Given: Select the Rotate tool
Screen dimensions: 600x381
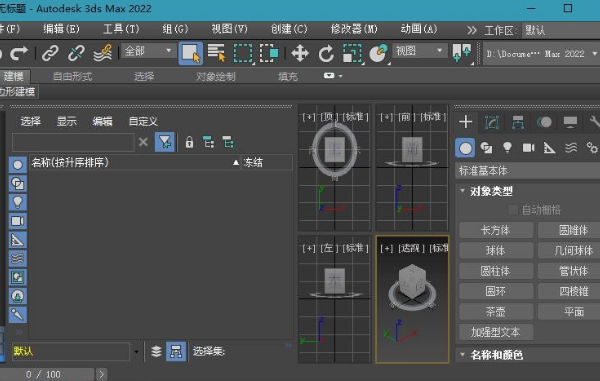Looking at the screenshot, I should tap(326, 53).
